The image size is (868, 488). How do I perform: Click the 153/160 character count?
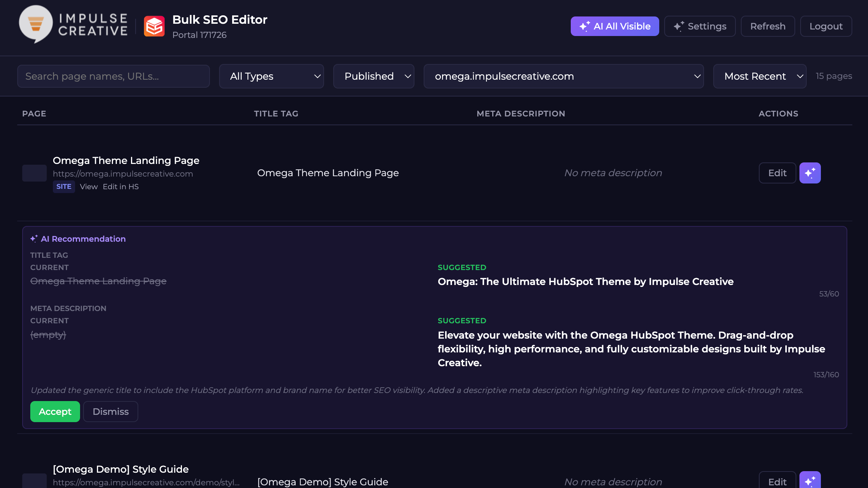pos(826,375)
